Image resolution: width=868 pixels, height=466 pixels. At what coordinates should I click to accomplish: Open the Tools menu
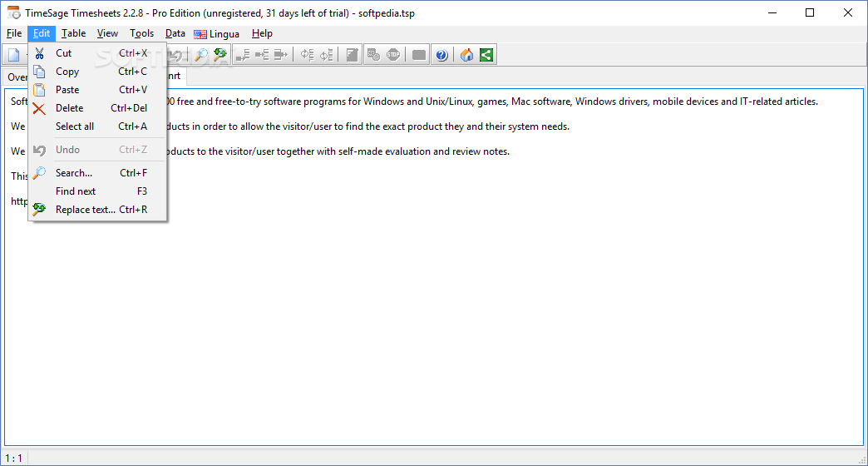pyautogui.click(x=141, y=34)
